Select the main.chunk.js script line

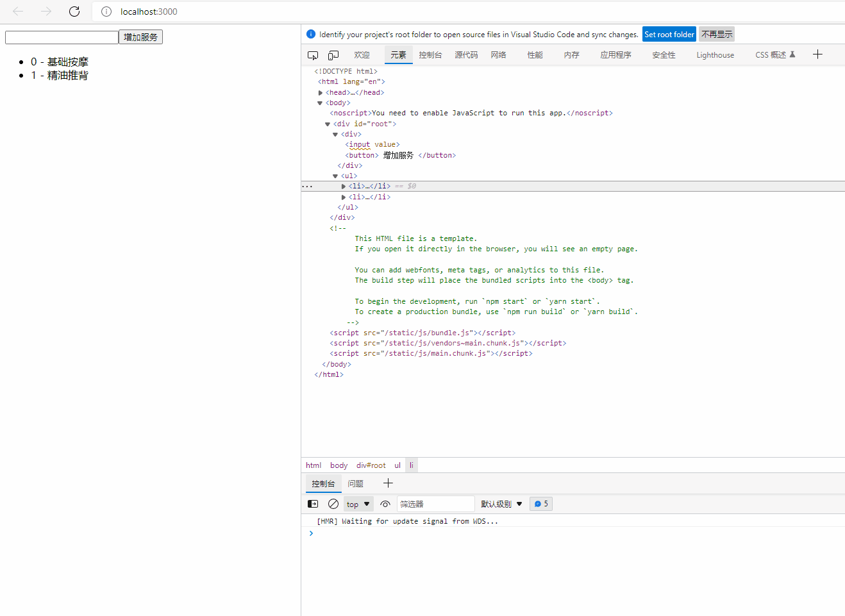point(431,354)
